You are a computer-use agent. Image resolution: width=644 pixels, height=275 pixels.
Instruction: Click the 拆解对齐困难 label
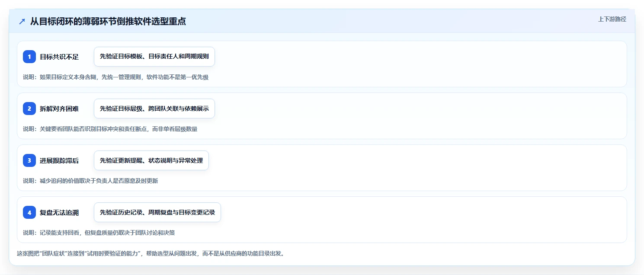[59, 109]
